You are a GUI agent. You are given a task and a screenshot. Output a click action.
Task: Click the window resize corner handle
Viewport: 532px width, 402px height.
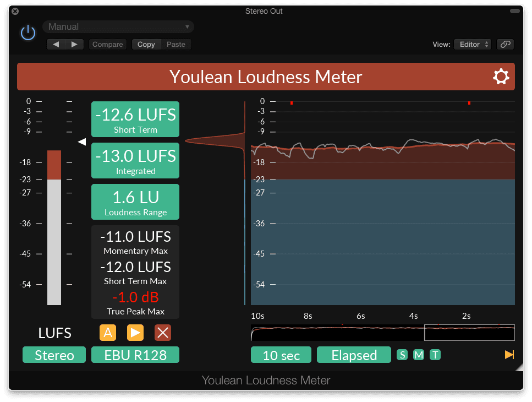519,367
